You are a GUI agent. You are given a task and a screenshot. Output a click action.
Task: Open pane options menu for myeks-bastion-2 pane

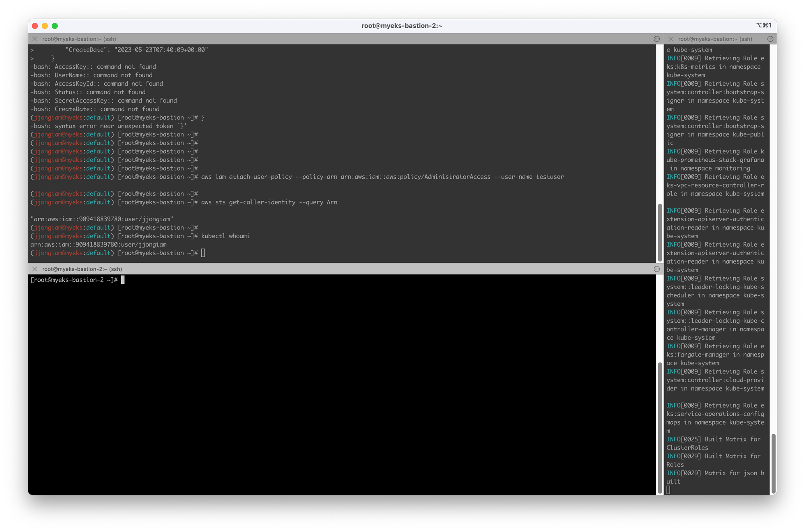tap(656, 269)
